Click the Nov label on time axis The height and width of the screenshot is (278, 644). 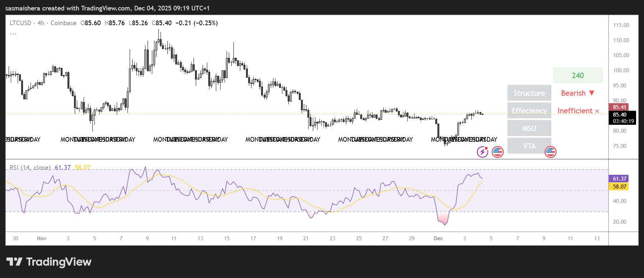(42, 238)
